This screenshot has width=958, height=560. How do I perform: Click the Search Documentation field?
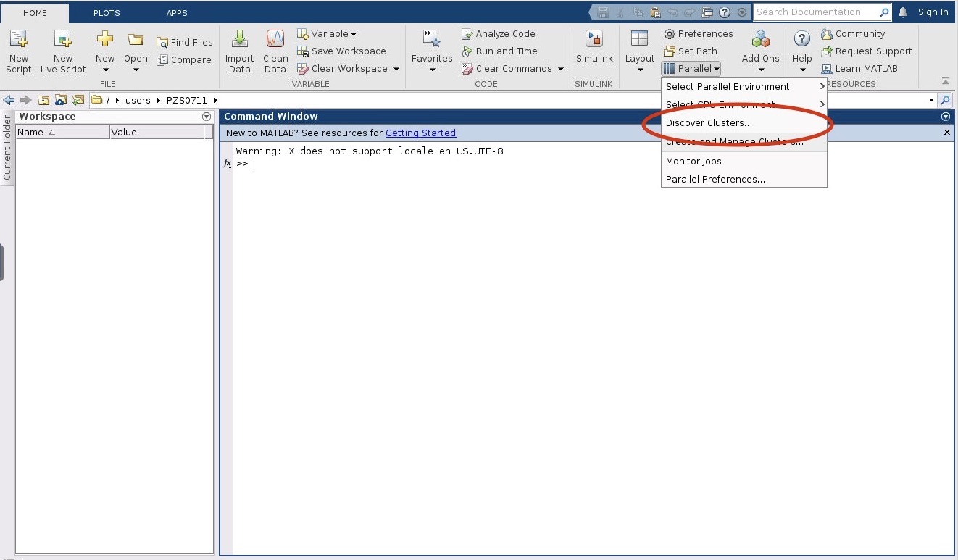click(816, 12)
